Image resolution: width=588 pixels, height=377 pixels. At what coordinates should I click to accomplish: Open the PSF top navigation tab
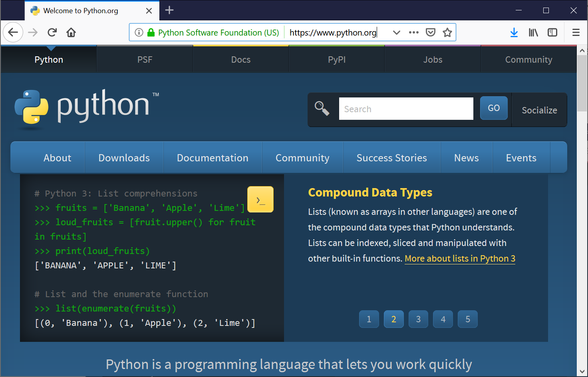(145, 60)
